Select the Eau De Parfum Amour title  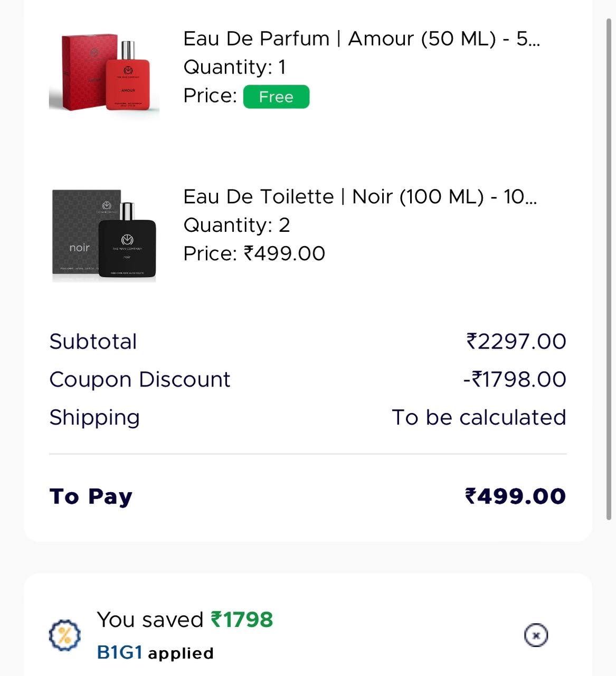pos(362,39)
